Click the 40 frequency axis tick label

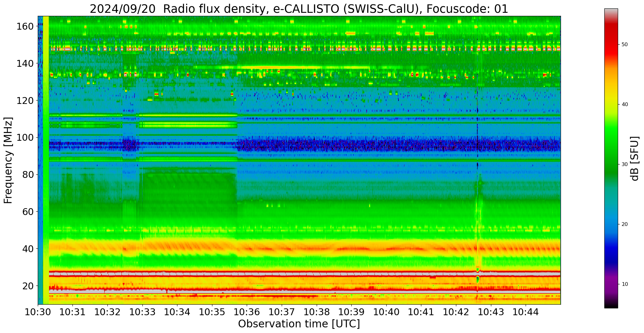point(28,249)
